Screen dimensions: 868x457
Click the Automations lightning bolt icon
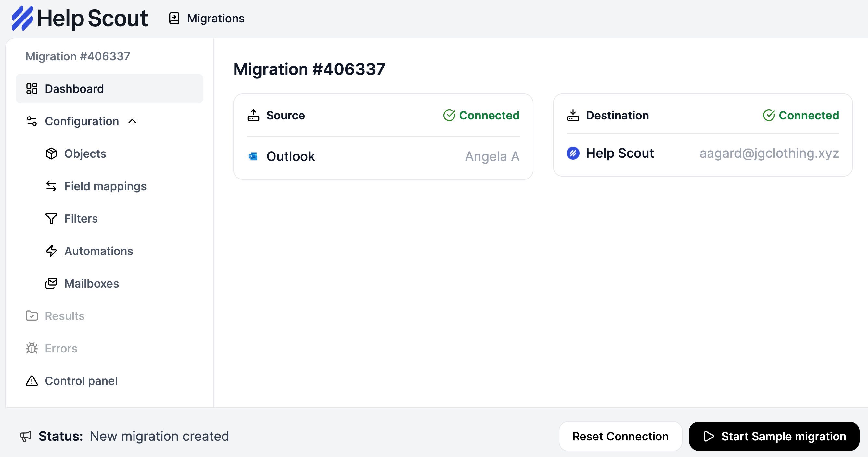point(51,251)
